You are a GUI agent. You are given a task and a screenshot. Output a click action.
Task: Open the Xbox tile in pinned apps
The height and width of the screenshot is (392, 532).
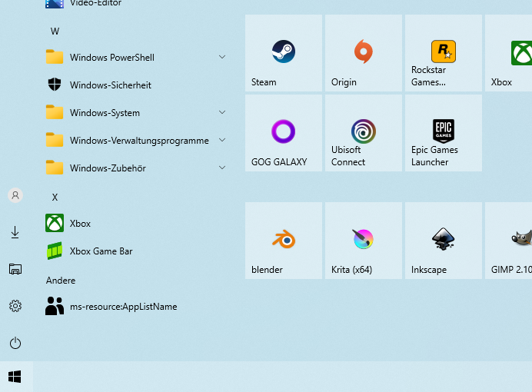tap(509, 53)
